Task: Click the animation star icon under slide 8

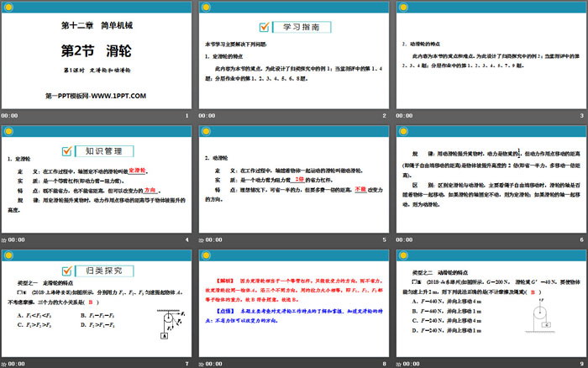Action: 202,365
